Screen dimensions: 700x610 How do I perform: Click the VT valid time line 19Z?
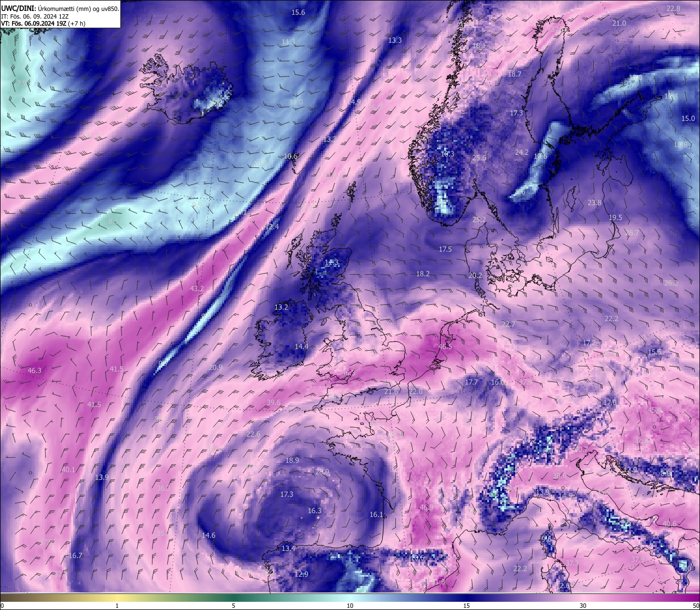pyautogui.click(x=43, y=24)
